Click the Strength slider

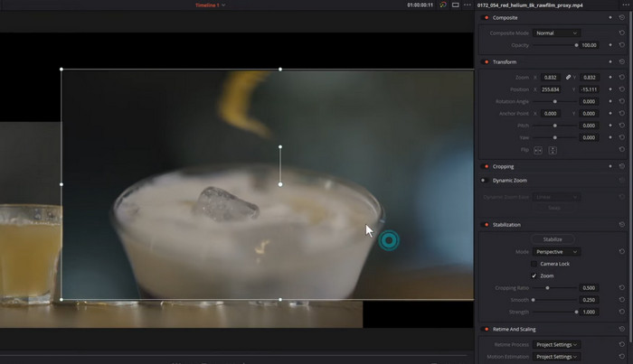pos(555,312)
